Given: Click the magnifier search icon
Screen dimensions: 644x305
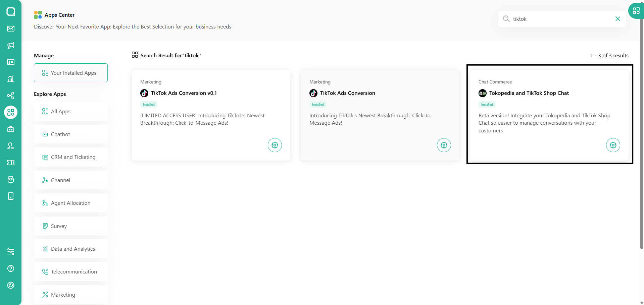Looking at the screenshot, I should click(506, 19).
